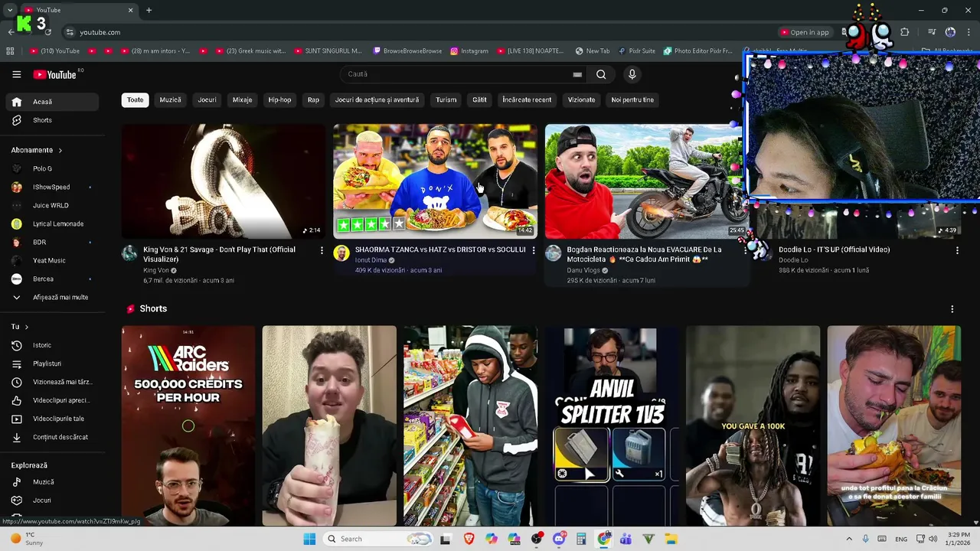This screenshot has width=980, height=551.
Task: Select the Hip-hop filter chip
Action: [279, 99]
